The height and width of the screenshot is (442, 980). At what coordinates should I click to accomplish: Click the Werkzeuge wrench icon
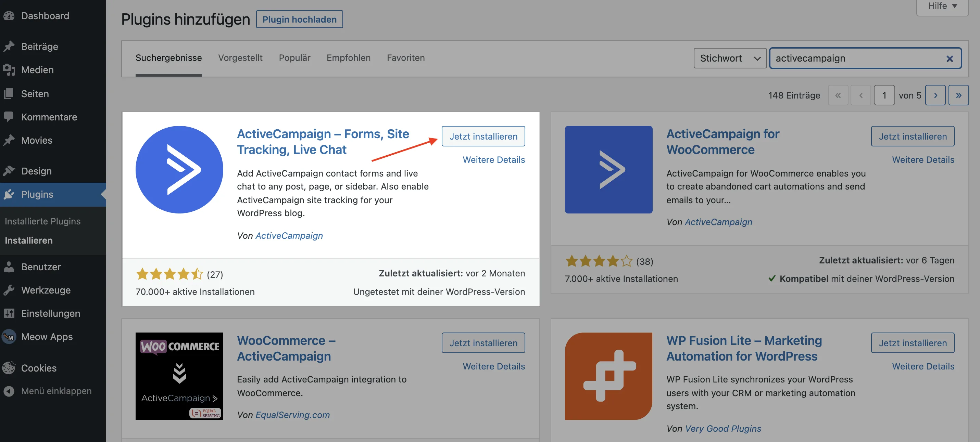(9, 290)
